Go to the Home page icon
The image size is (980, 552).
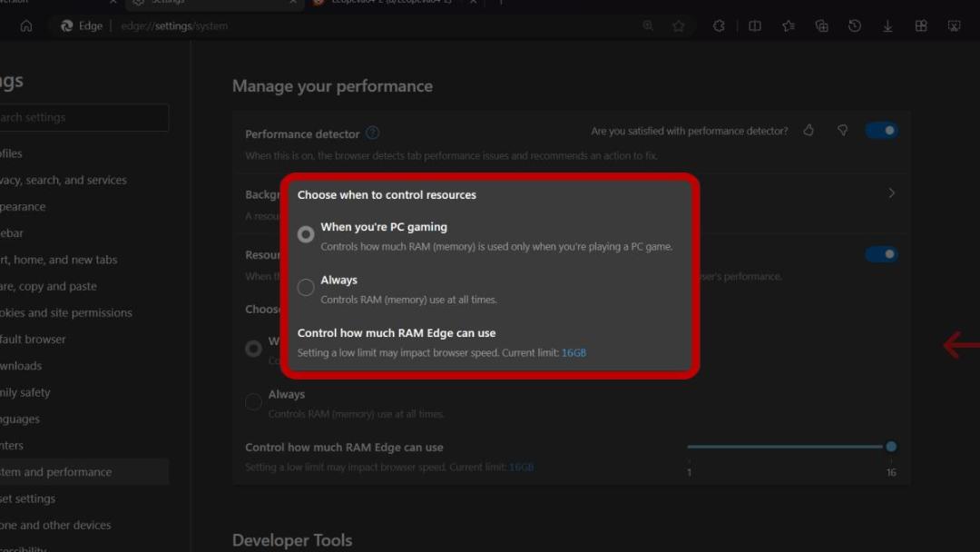pyautogui.click(x=26, y=26)
